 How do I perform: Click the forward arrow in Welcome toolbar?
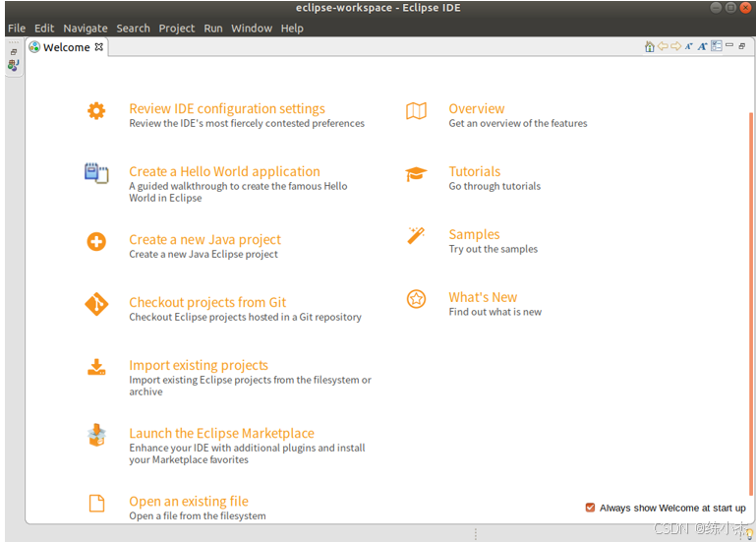pos(676,46)
